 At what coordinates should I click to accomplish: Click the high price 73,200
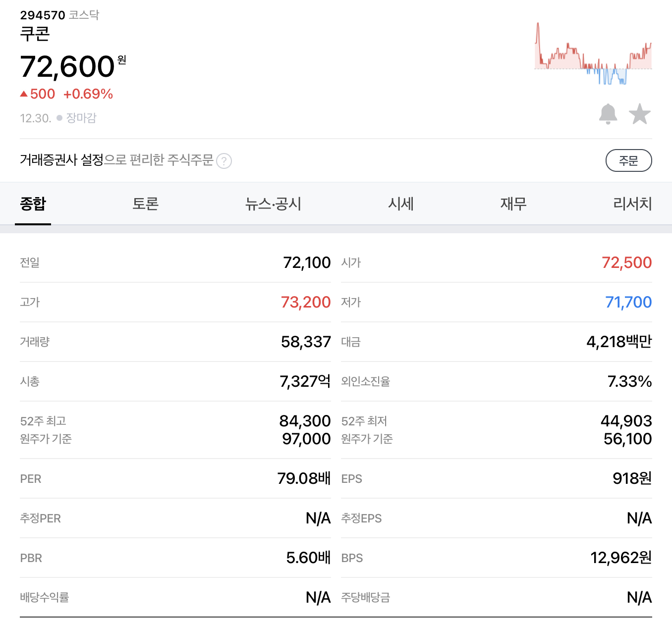306,302
